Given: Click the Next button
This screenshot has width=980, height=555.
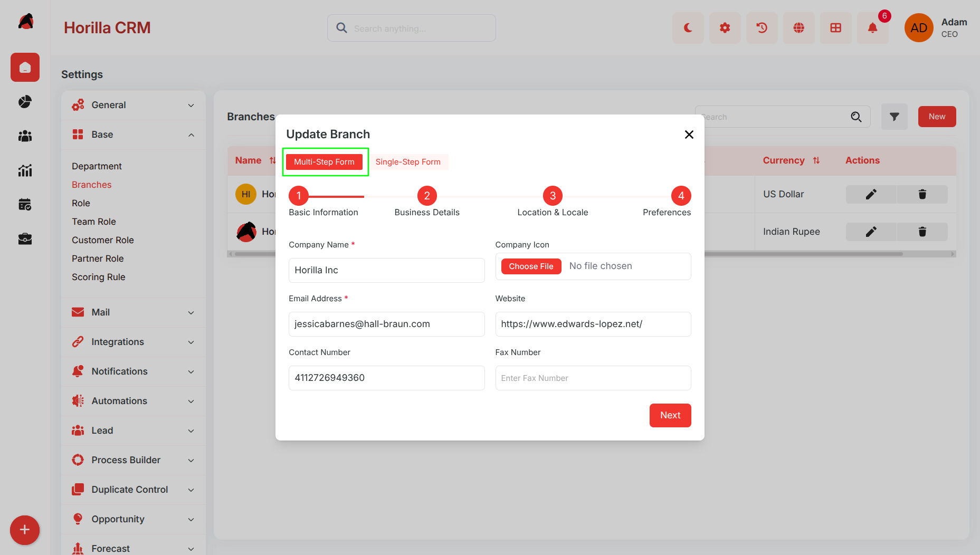Looking at the screenshot, I should [x=670, y=415].
